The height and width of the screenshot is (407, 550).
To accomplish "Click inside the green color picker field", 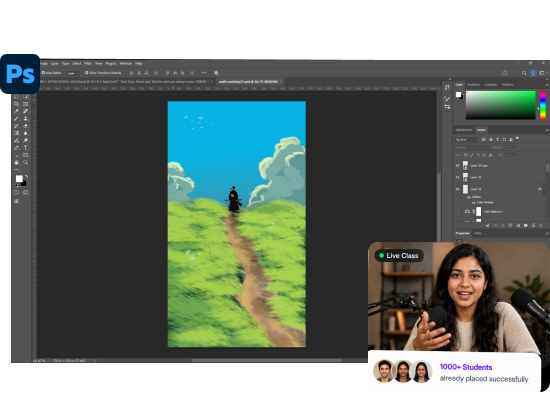I will 501,105.
